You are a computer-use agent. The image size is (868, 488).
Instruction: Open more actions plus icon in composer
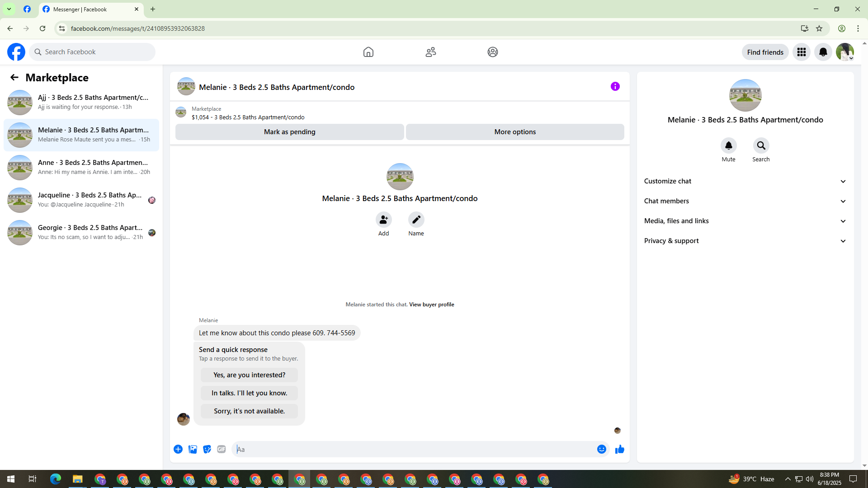(178, 449)
